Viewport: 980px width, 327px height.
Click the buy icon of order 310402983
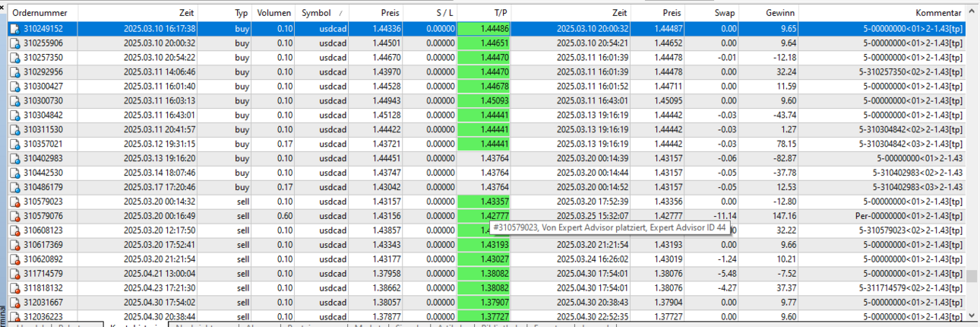coord(14,159)
